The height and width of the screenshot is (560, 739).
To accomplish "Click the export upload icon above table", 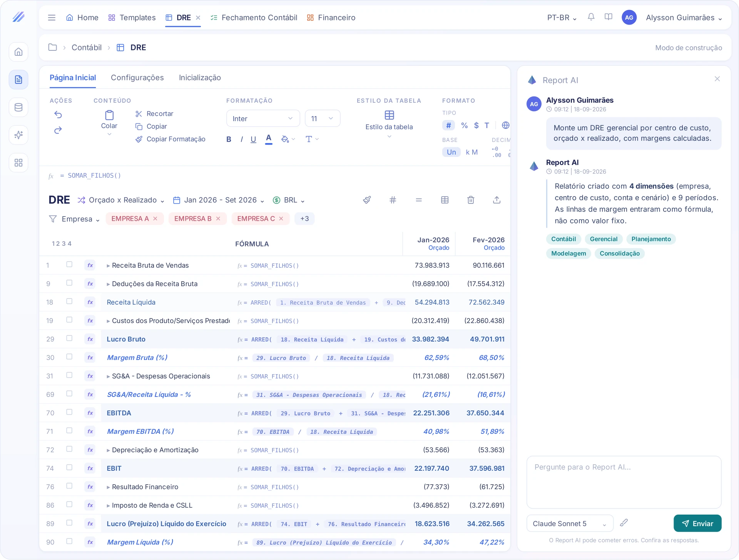I will [497, 200].
